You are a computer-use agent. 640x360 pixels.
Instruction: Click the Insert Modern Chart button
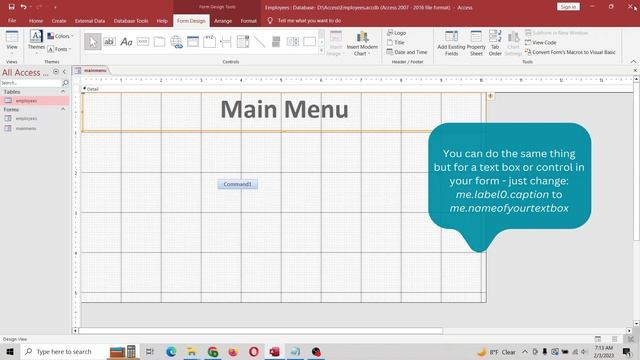pyautogui.click(x=362, y=44)
